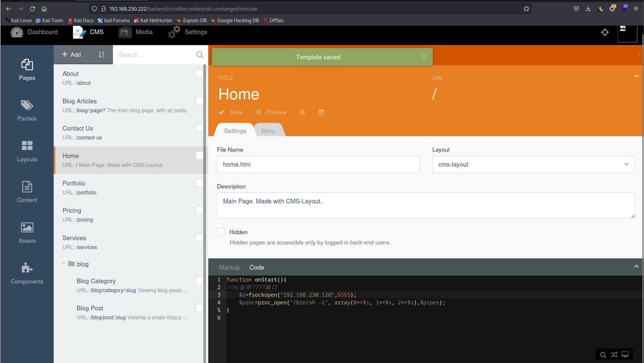The width and height of the screenshot is (644, 363).
Task: Select Layouts in CMS sidebar
Action: [27, 151]
